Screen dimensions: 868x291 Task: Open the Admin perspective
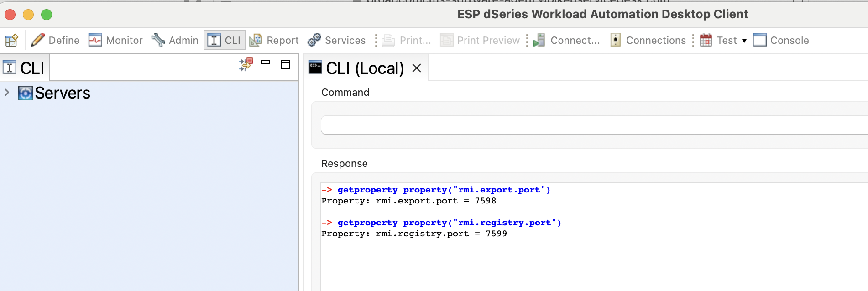[175, 40]
